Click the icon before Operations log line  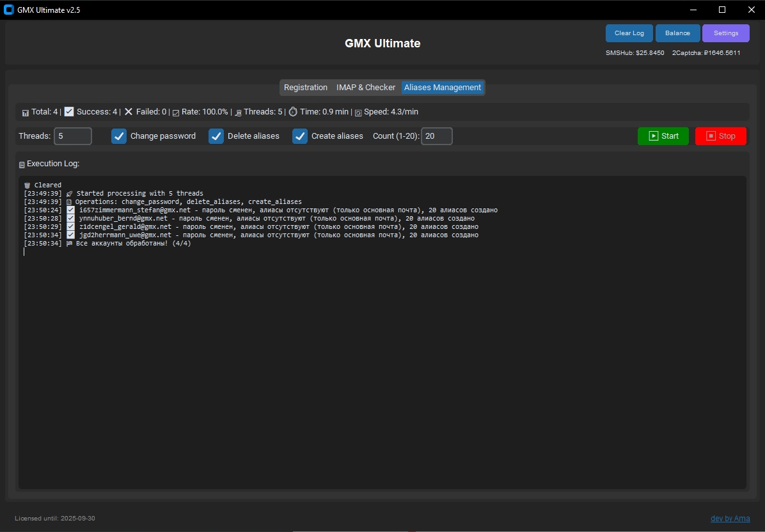pyautogui.click(x=69, y=202)
